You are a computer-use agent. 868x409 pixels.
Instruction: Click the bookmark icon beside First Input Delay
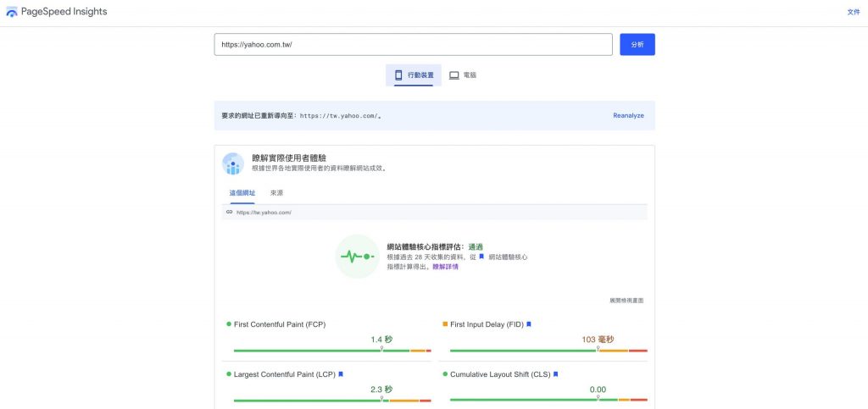pos(529,324)
